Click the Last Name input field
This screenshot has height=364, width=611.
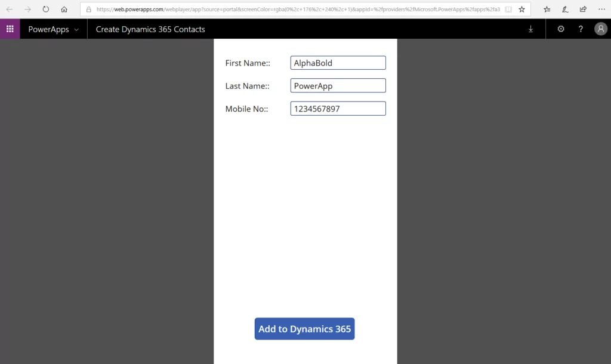tap(338, 86)
